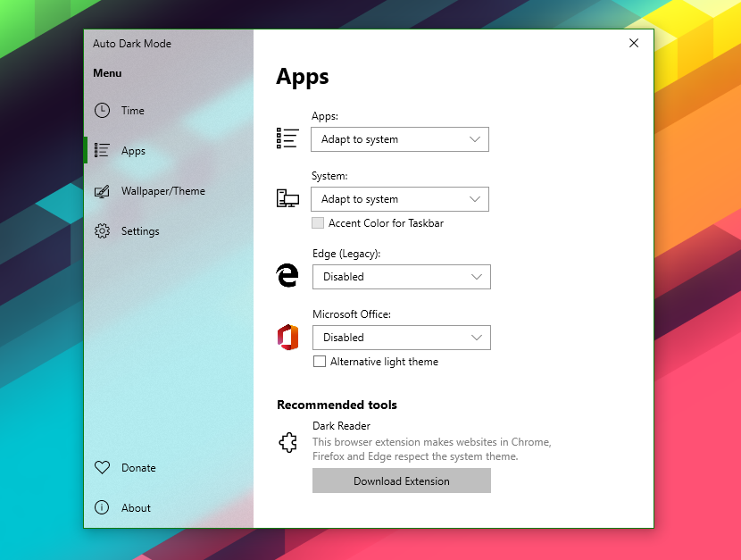Click the Menu heading in sidebar
The height and width of the screenshot is (560, 741).
click(x=107, y=73)
